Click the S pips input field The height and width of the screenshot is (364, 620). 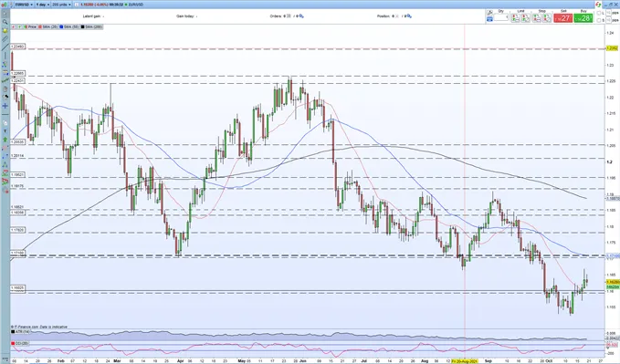[x=608, y=20]
